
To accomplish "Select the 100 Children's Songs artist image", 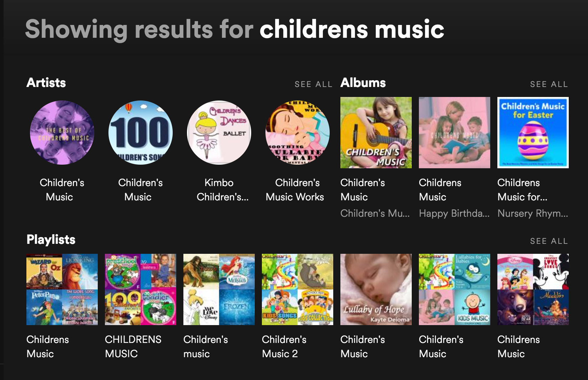I will click(x=141, y=133).
